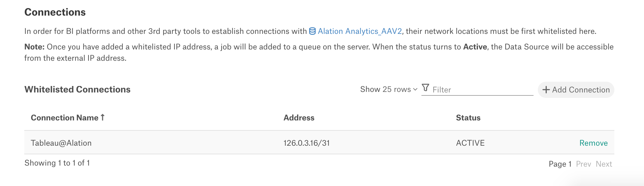This screenshot has height=186, width=644.
Task: Click the 126.0.3.16/31 address cell
Action: (307, 143)
